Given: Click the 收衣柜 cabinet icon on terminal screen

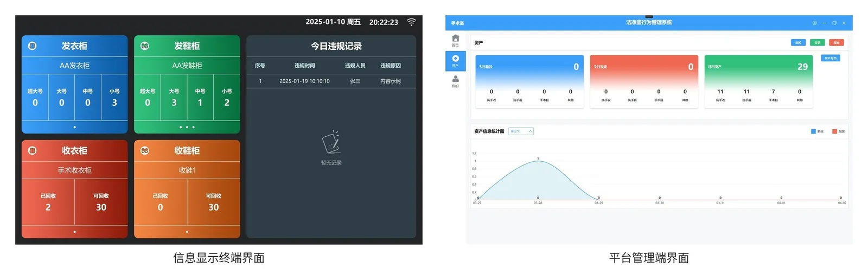Looking at the screenshot, I should [33, 151].
